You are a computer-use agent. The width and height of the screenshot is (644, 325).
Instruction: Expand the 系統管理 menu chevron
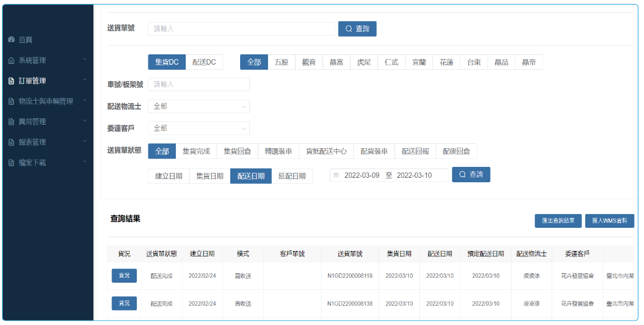tap(85, 60)
